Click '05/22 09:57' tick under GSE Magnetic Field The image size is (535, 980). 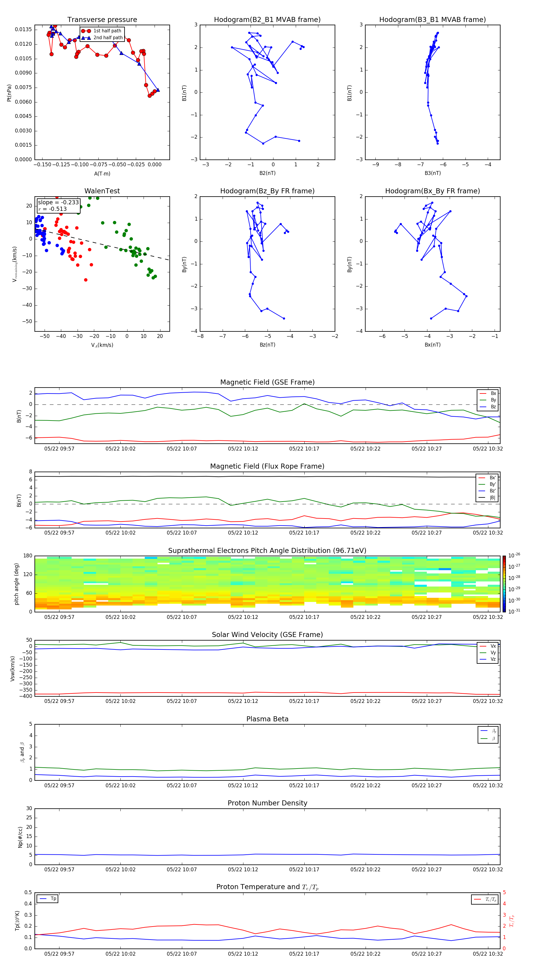59,449
